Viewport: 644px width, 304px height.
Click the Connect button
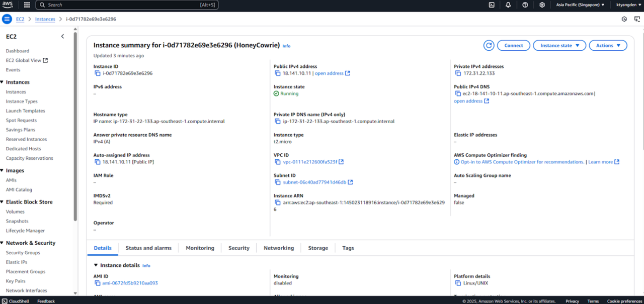(x=514, y=45)
